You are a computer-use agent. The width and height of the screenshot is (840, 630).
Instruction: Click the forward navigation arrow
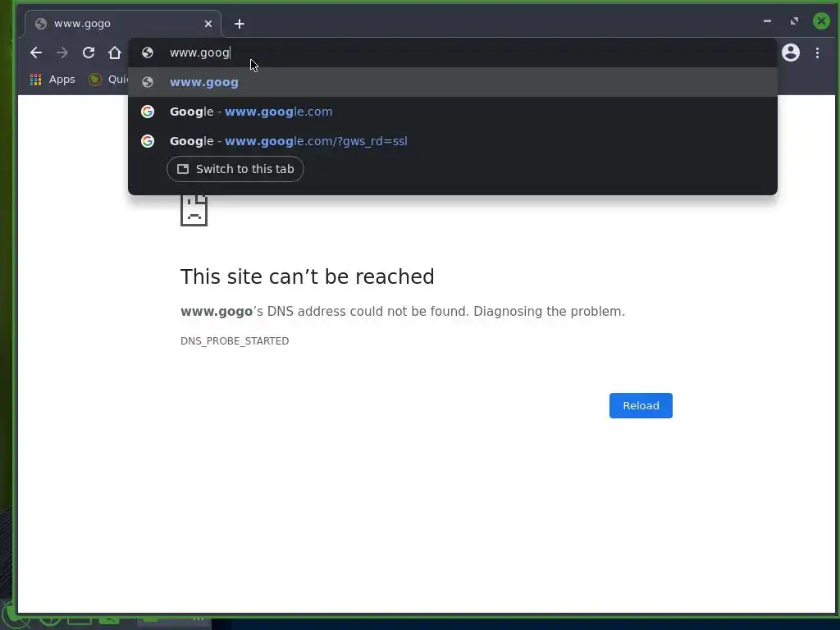(62, 52)
